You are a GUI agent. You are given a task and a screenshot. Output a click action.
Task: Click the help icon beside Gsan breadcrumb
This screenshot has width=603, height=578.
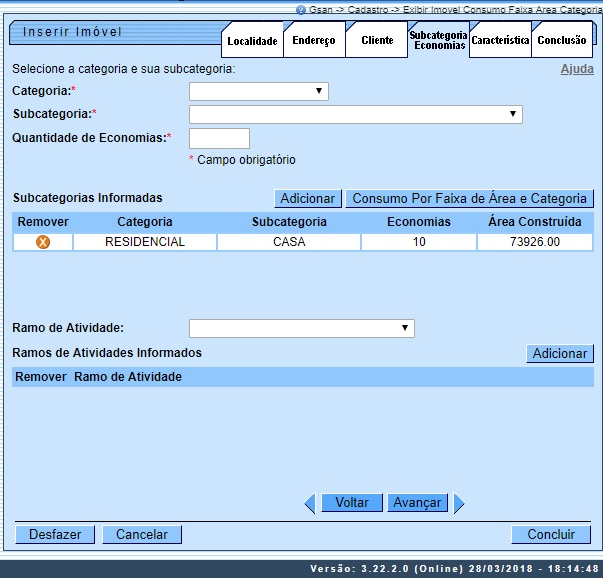coord(301,9)
